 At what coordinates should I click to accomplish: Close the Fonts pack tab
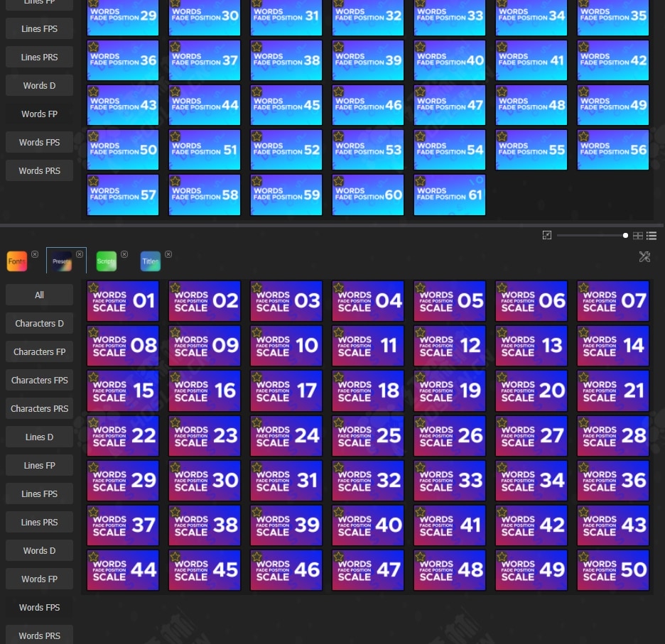(x=35, y=254)
